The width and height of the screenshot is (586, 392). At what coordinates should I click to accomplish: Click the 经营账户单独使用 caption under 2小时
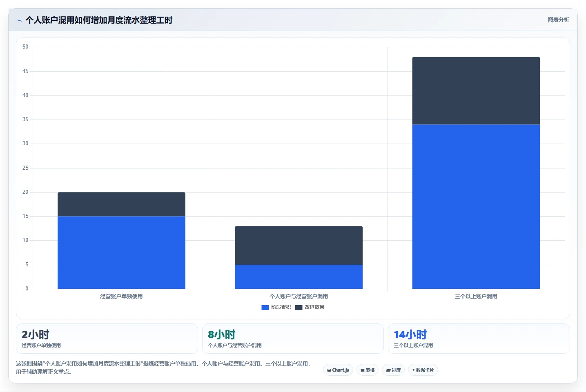41,345
